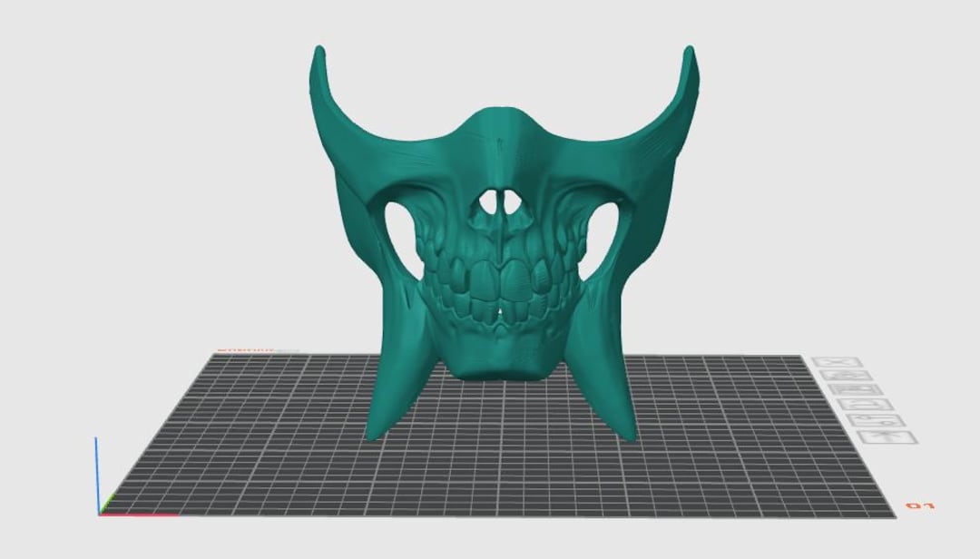Click the auto-orient icon beside the build plate

pyautogui.click(x=848, y=376)
